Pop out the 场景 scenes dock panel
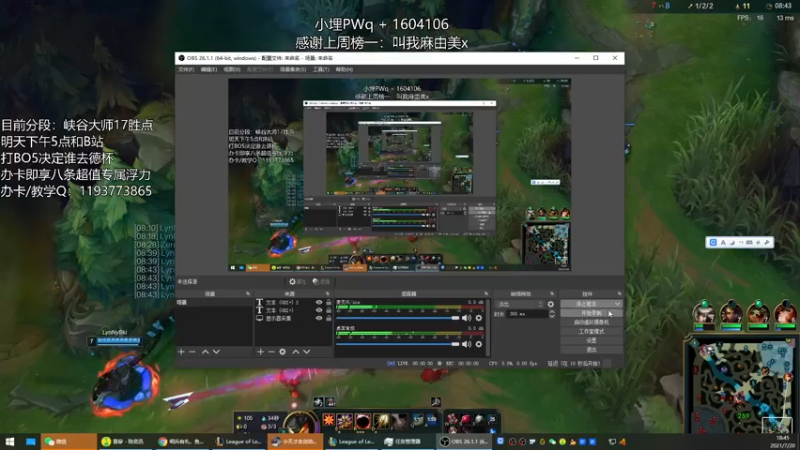800x450 pixels. pyautogui.click(x=248, y=294)
